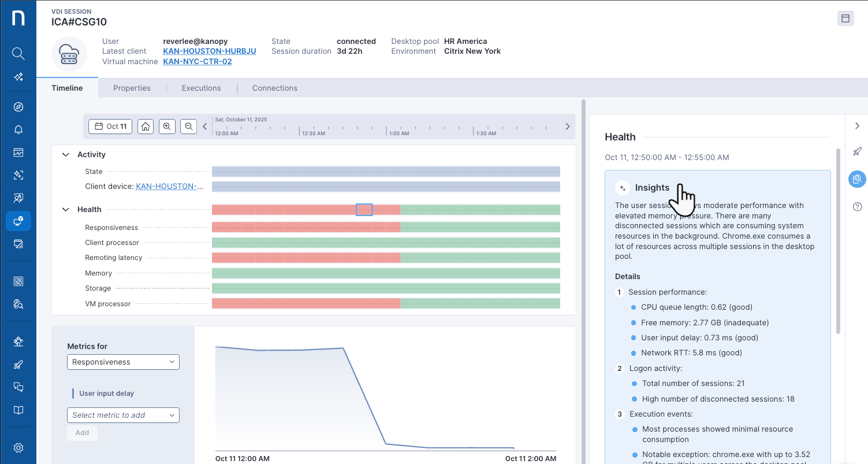The image size is (868, 464).
Task: Zoom in on the timeline
Action: (x=167, y=127)
